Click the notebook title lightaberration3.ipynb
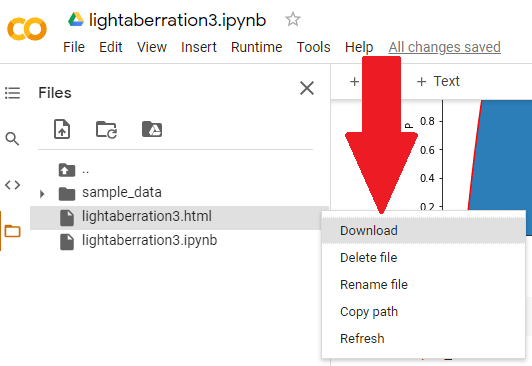The width and height of the screenshot is (532, 366). (177, 20)
